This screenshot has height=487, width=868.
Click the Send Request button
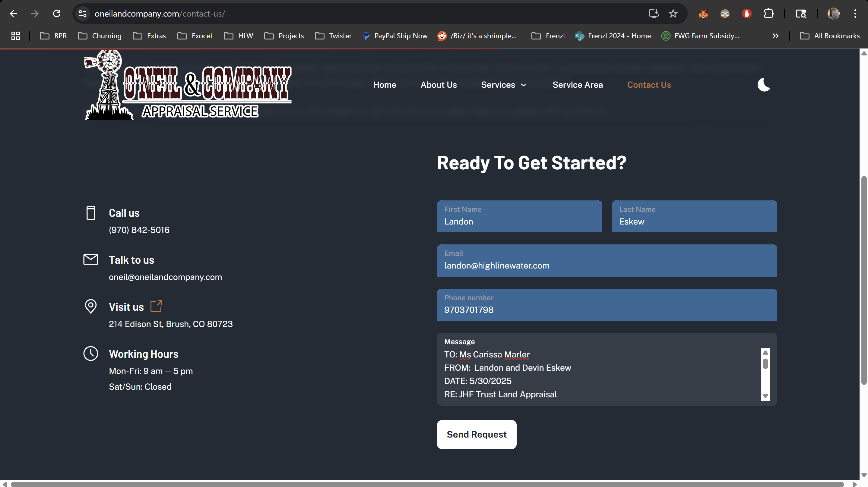pyautogui.click(x=477, y=434)
